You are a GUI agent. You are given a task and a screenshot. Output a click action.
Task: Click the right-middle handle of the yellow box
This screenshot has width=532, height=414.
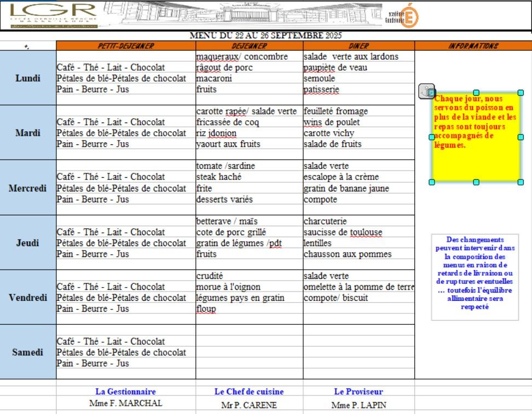(521, 137)
